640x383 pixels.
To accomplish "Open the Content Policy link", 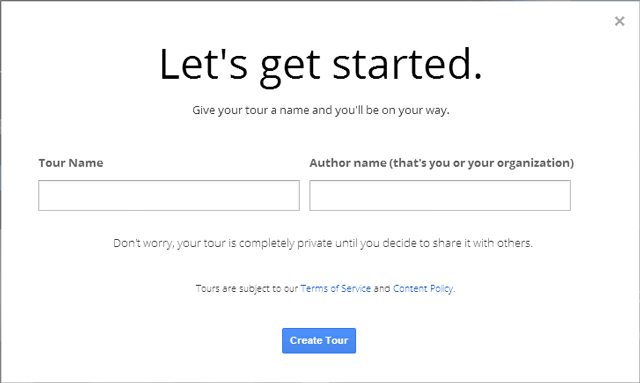I will click(x=423, y=288).
